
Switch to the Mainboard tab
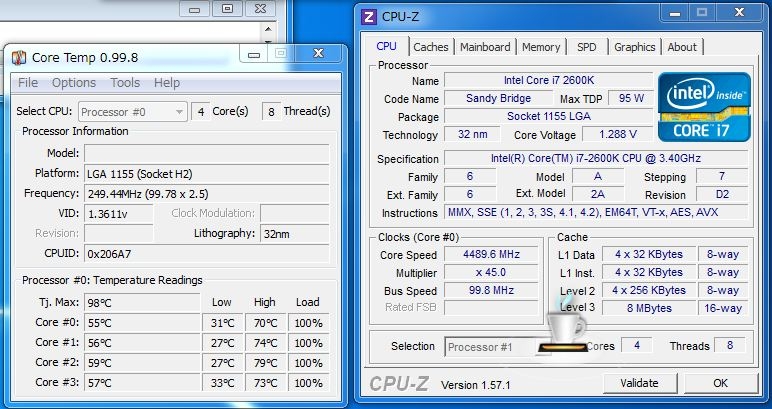[485, 47]
